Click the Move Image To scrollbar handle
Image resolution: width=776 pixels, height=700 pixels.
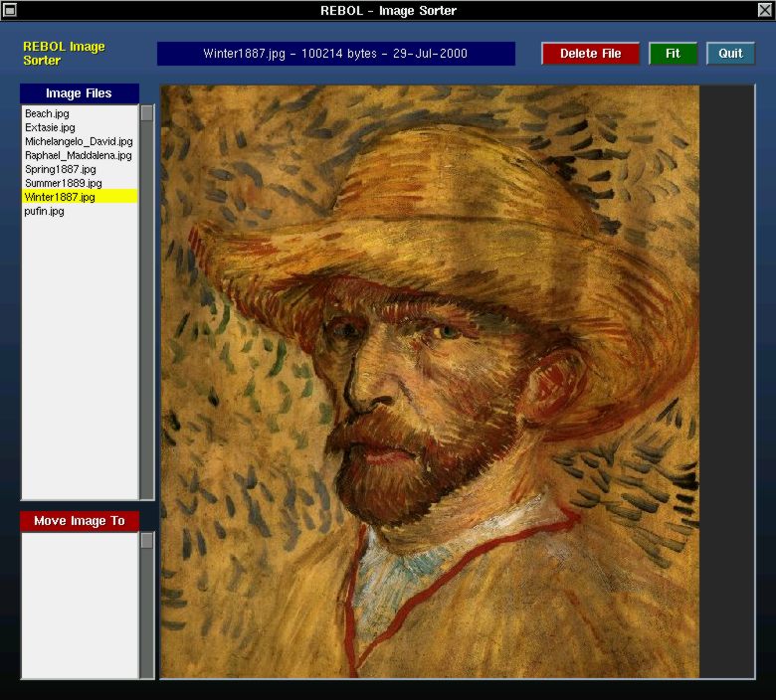pos(147,541)
